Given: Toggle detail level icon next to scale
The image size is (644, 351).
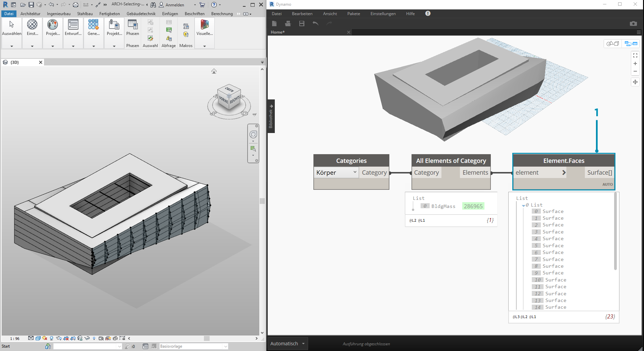Looking at the screenshot, I should [31, 338].
